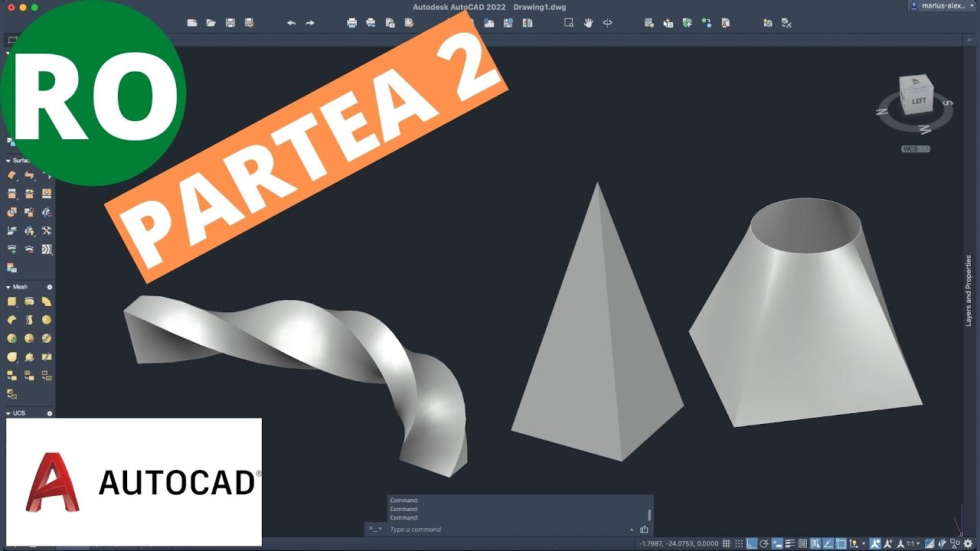Image resolution: width=980 pixels, height=551 pixels.
Task: Toggle Transparency checkered button
Action: coord(802,543)
